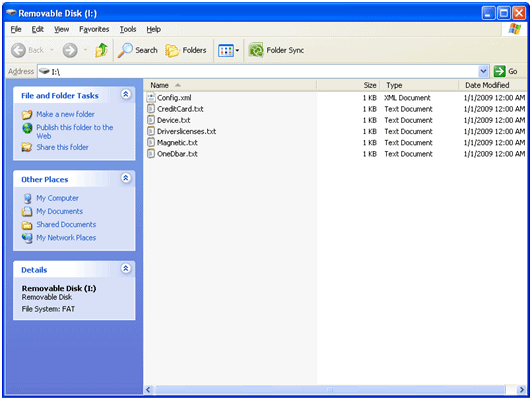Collapse the Details panel
532x400 pixels.
[126, 269]
